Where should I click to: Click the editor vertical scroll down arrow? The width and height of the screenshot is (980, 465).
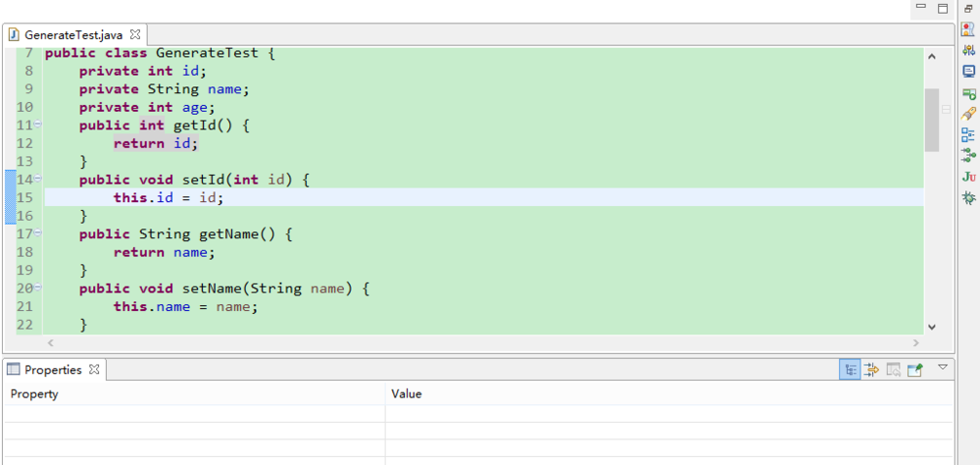(932, 327)
